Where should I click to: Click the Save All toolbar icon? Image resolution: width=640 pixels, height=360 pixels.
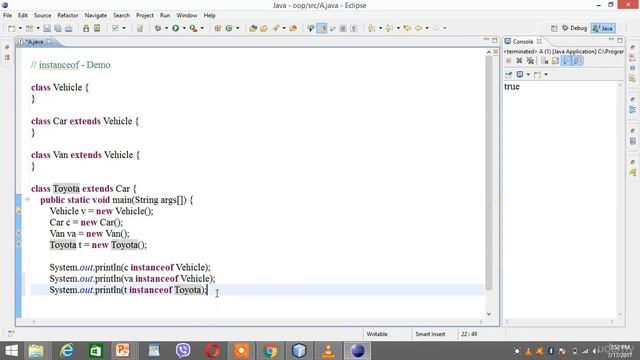58,28
